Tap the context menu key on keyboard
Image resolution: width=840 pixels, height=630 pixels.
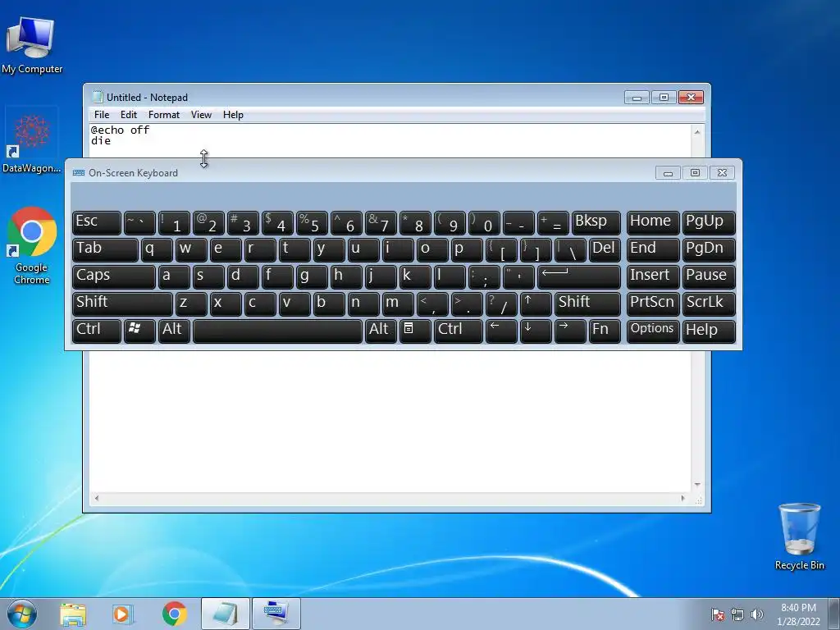pyautogui.click(x=414, y=331)
